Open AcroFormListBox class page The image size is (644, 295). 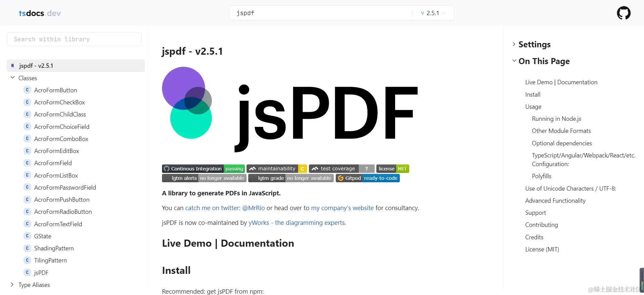click(x=56, y=176)
